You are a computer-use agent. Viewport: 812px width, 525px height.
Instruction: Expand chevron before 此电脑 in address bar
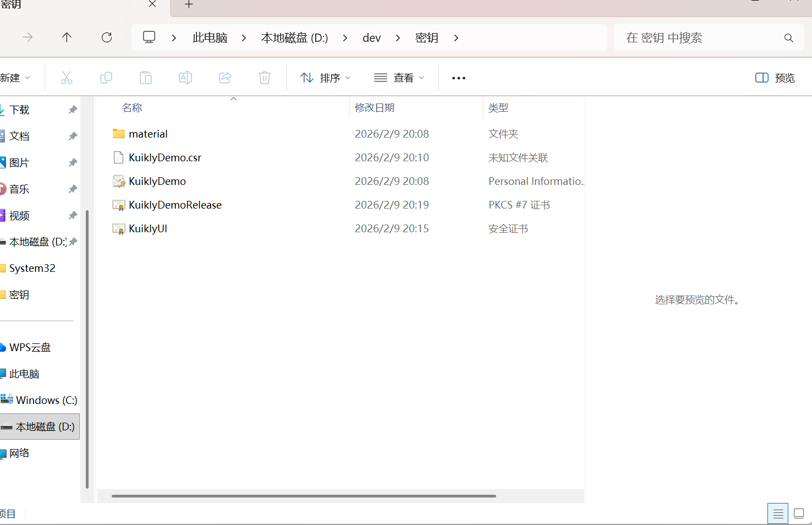[x=174, y=38]
